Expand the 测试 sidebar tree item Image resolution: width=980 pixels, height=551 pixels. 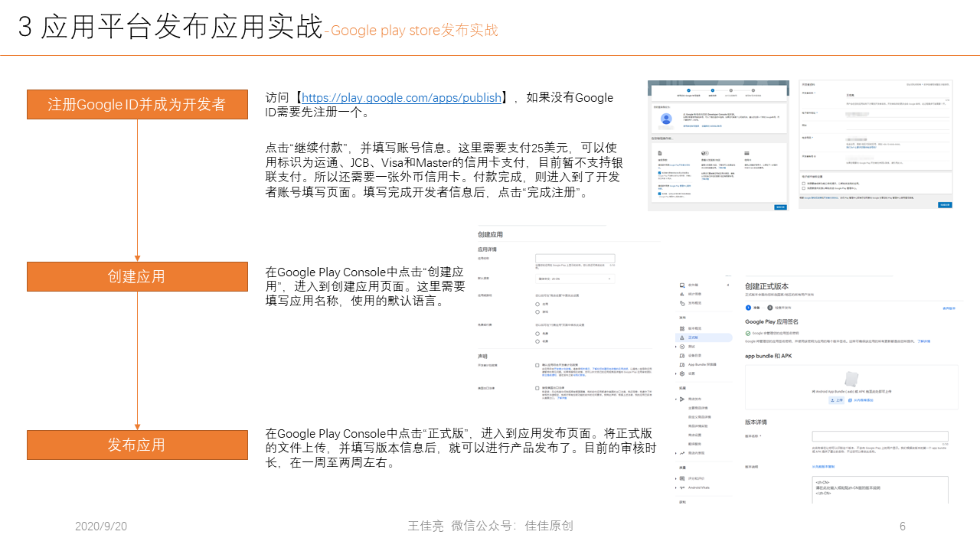(x=676, y=347)
